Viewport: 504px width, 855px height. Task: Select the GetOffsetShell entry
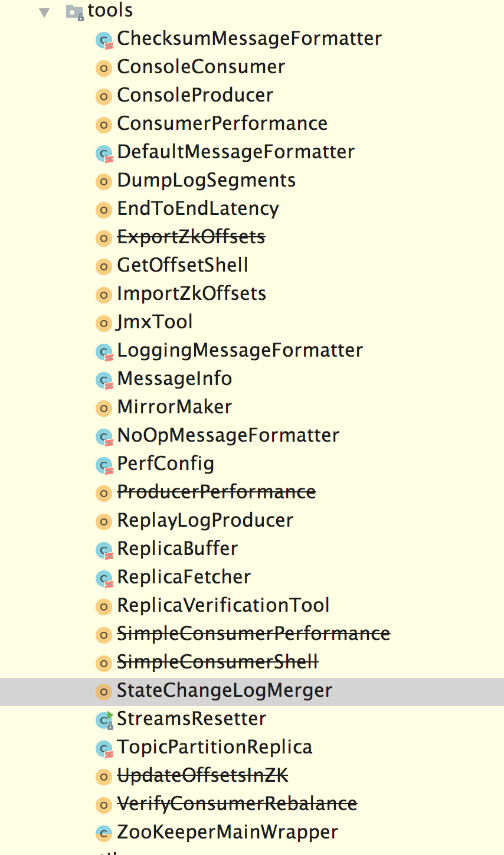(182, 266)
